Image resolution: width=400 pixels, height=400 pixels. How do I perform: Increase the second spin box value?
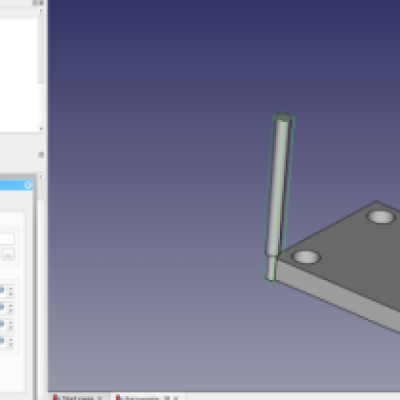[x=11, y=305]
